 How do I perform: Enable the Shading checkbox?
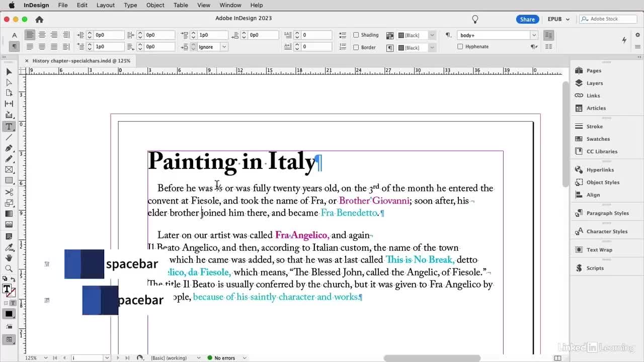pyautogui.click(x=356, y=35)
